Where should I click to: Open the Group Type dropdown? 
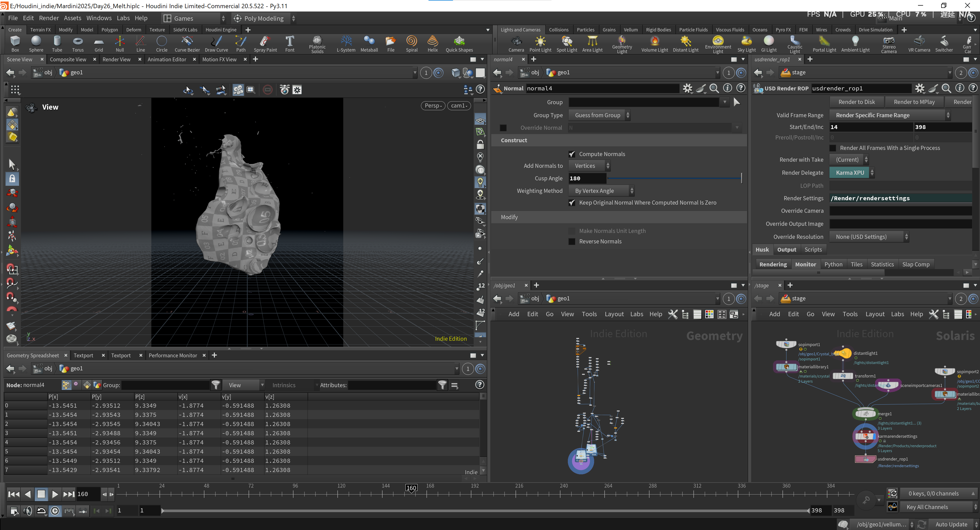click(599, 115)
